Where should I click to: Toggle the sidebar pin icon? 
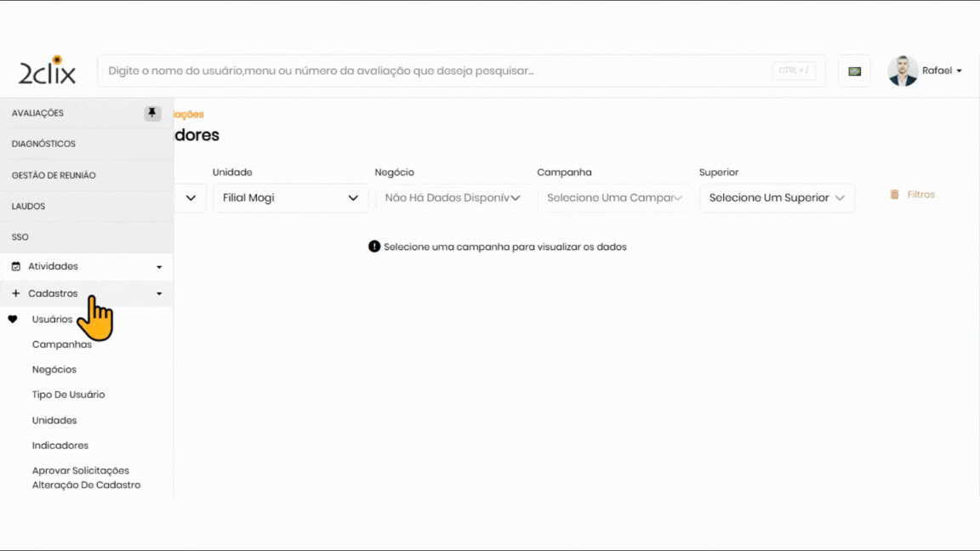[152, 113]
